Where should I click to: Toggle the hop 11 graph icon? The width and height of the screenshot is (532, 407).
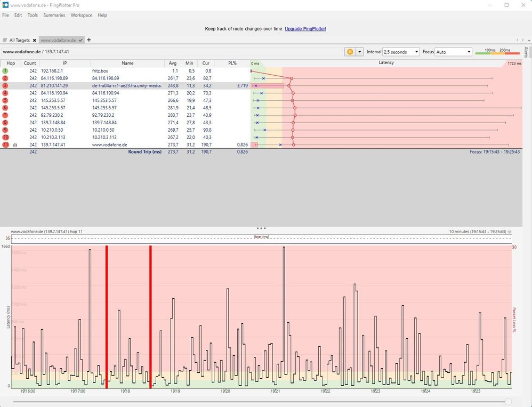coord(15,145)
